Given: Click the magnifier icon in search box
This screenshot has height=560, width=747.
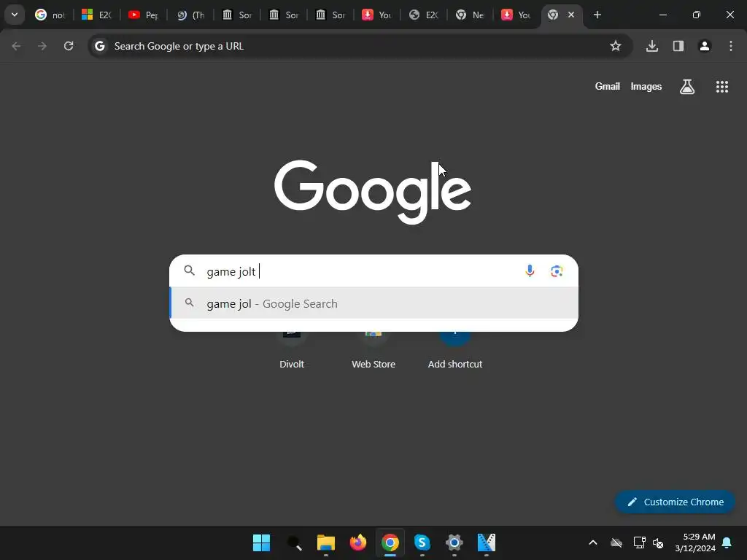Looking at the screenshot, I should [x=190, y=271].
